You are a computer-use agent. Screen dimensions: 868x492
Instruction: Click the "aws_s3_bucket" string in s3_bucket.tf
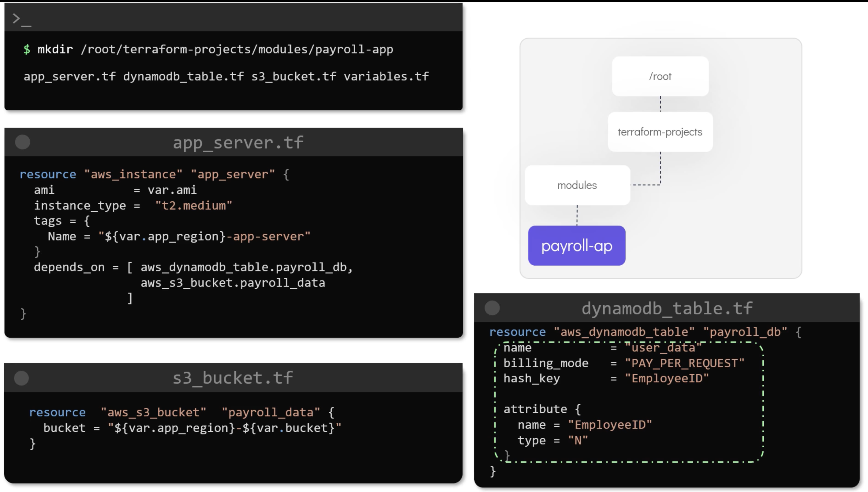pyautogui.click(x=154, y=412)
